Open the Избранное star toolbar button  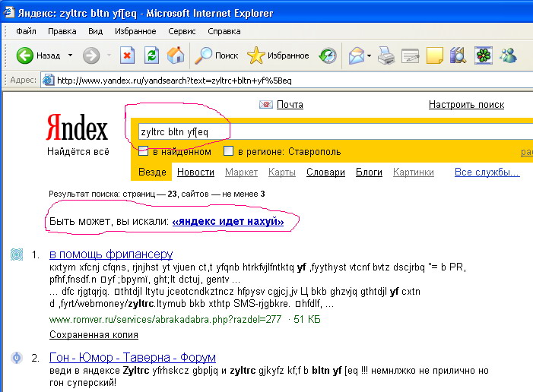pos(278,55)
